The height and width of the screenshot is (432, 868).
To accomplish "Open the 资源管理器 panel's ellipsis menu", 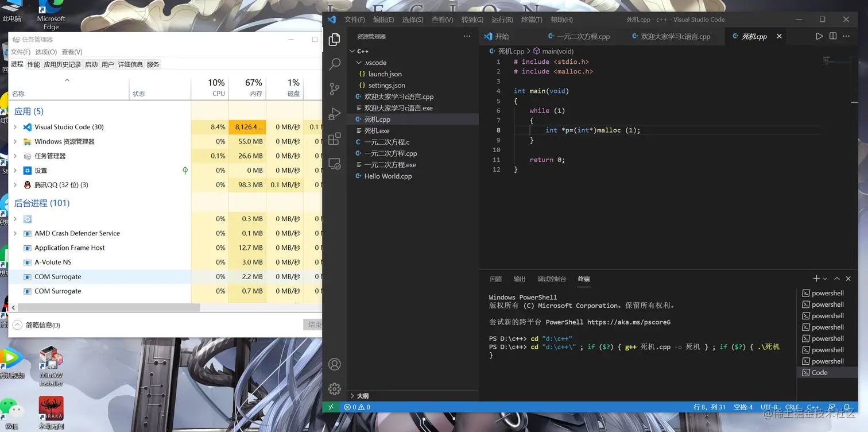I will [x=467, y=36].
